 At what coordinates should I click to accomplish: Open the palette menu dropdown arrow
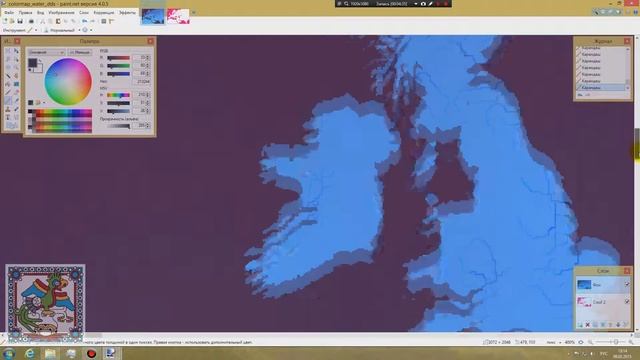pyautogui.click(x=44, y=103)
